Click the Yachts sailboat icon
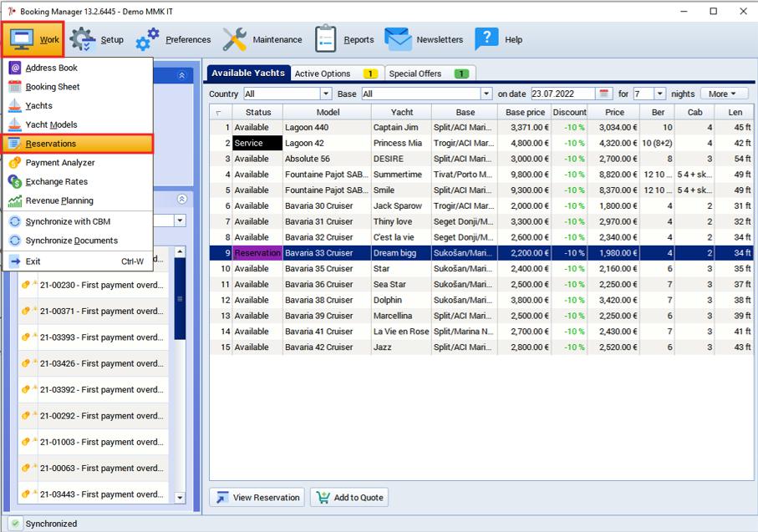Screen dimensions: 758x532 click(15, 105)
